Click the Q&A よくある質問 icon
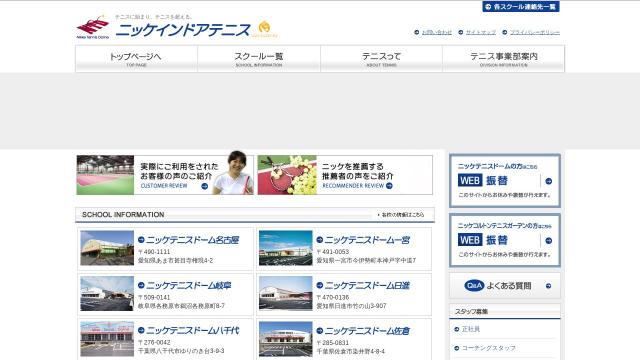 coord(474,286)
